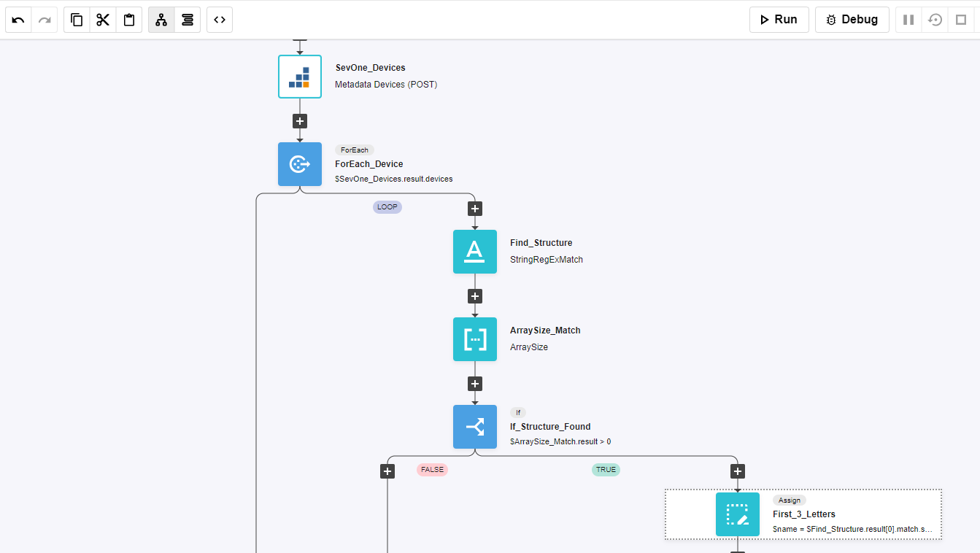980x553 pixels.
Task: Select the ForEach_Device loop block icon
Action: 300,164
